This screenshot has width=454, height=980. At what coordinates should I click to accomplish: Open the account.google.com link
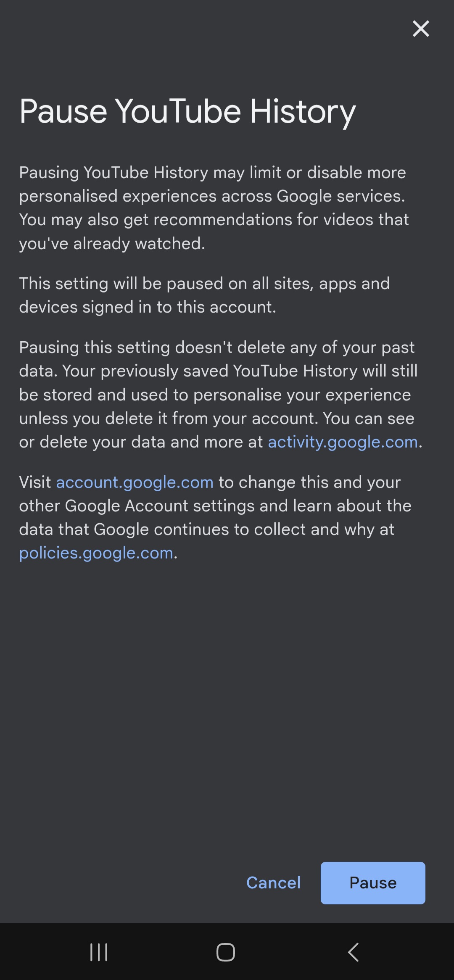point(135,482)
